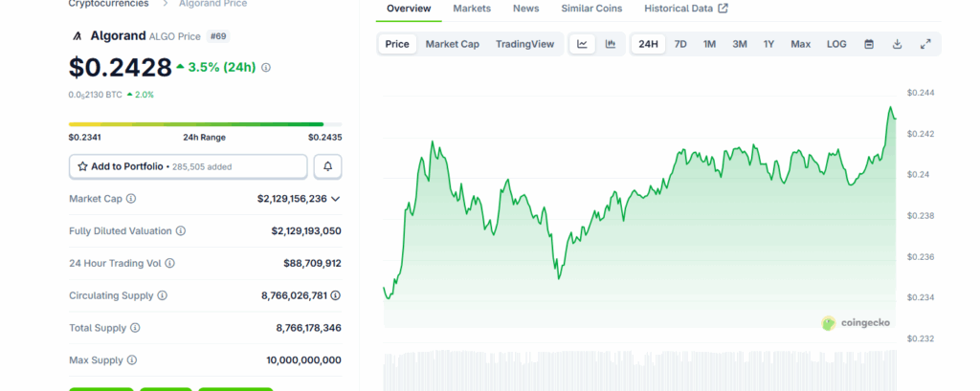The width and height of the screenshot is (980, 391).
Task: Download the chart data icon
Action: click(x=897, y=44)
